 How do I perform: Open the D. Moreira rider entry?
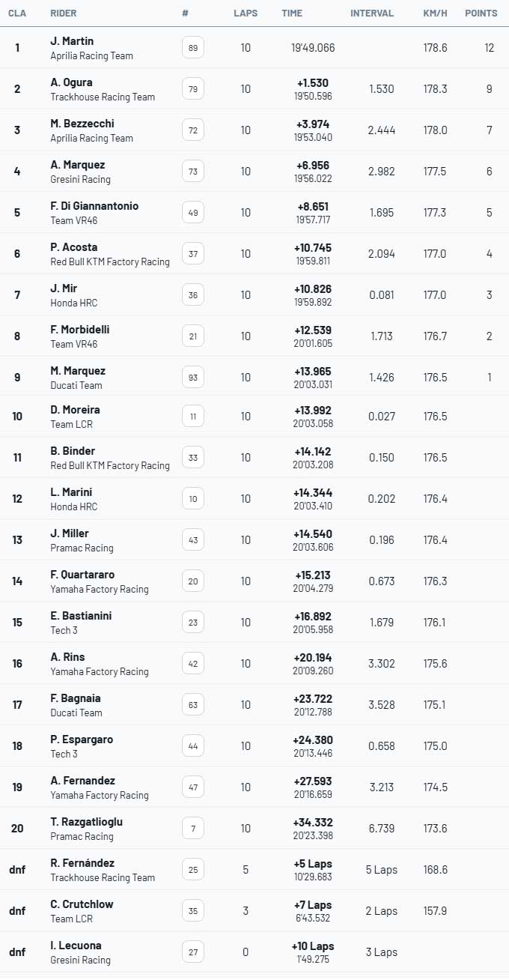(x=75, y=410)
